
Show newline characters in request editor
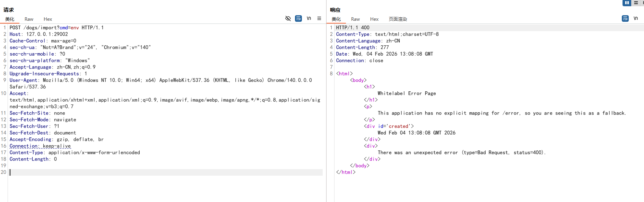[309, 18]
